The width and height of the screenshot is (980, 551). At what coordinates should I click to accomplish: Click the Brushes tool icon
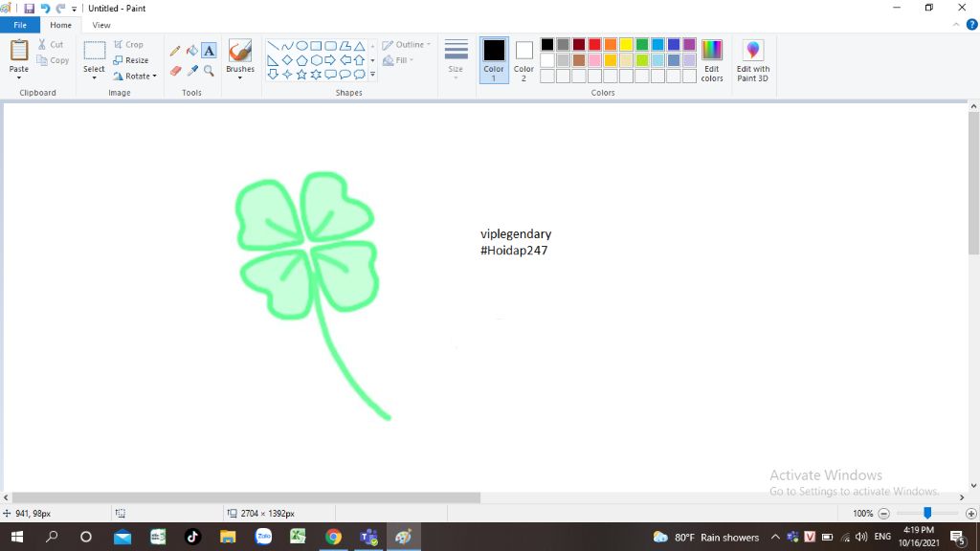coord(240,51)
